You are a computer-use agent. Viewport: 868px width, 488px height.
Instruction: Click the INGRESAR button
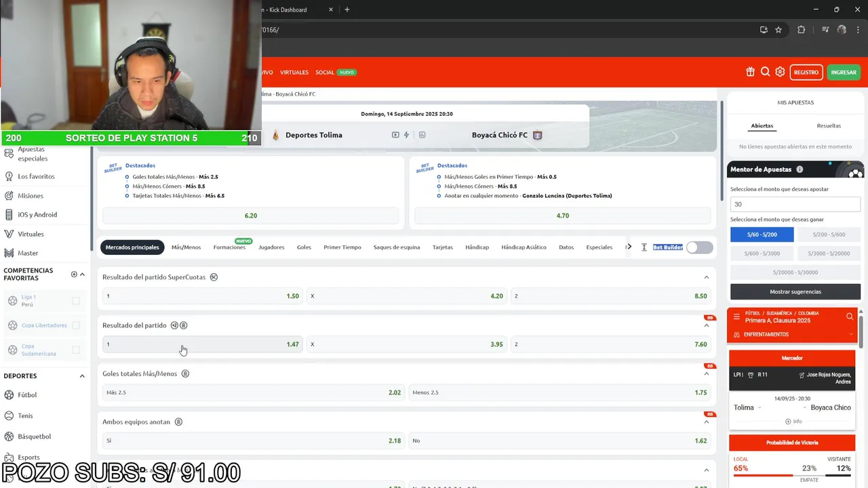click(844, 72)
